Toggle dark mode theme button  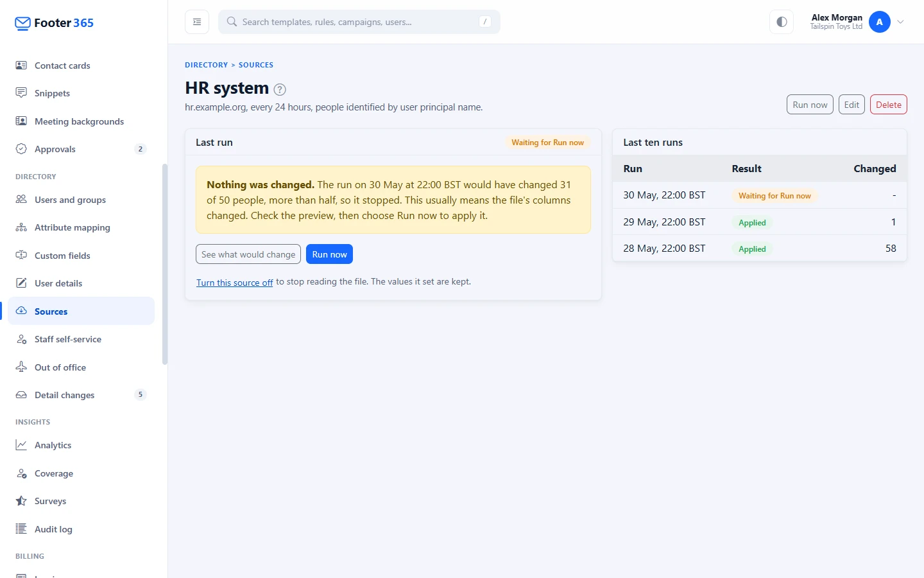point(782,22)
